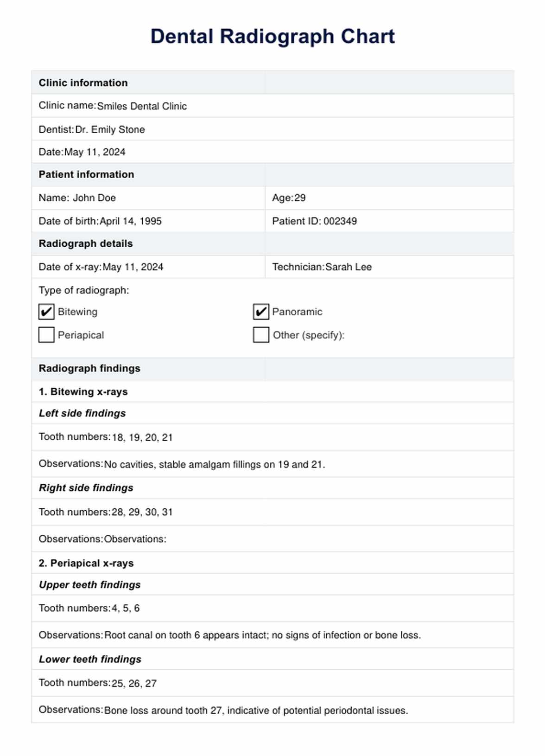This screenshot has width=545, height=756.
Task: Click the Date of x-ray field
Action: click(133, 267)
